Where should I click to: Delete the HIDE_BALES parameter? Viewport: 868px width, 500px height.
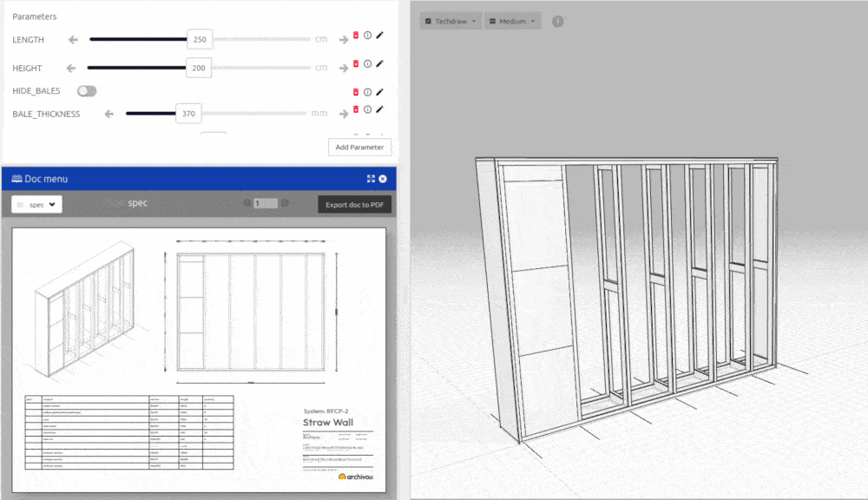(355, 91)
